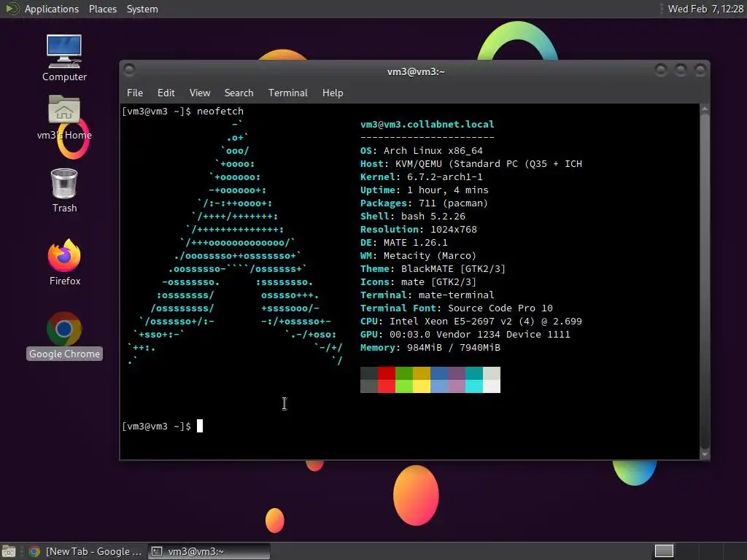The width and height of the screenshot is (747, 560).
Task: Click the bright red color block in neofetch output
Action: coord(387,386)
